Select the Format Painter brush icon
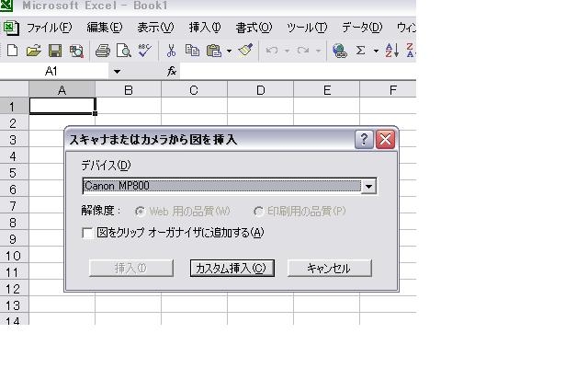 [246, 51]
